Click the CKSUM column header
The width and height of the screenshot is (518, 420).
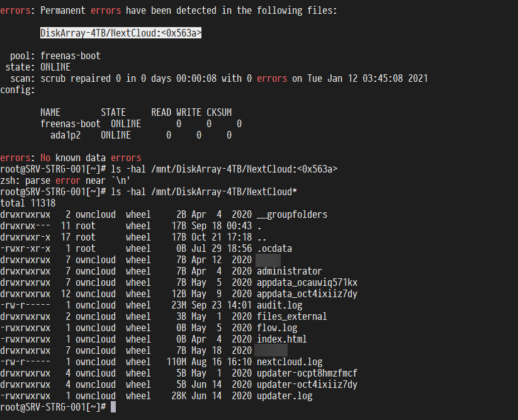(x=219, y=112)
